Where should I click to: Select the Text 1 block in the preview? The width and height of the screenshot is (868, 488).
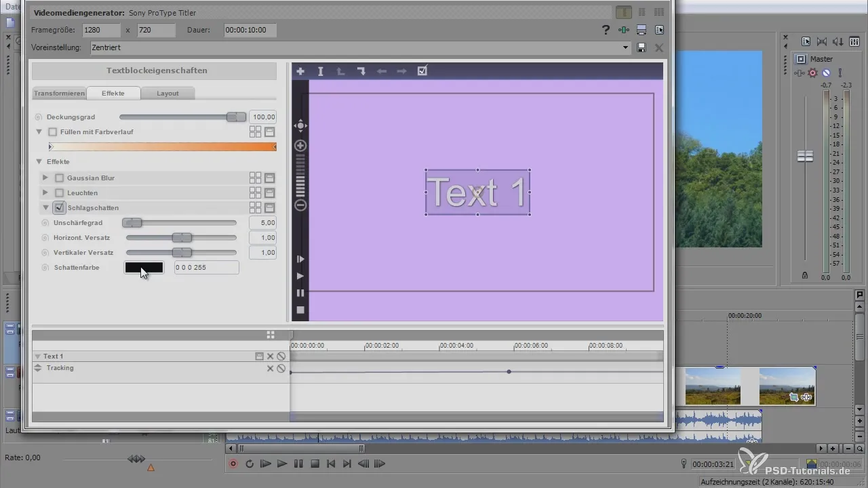coord(477,192)
